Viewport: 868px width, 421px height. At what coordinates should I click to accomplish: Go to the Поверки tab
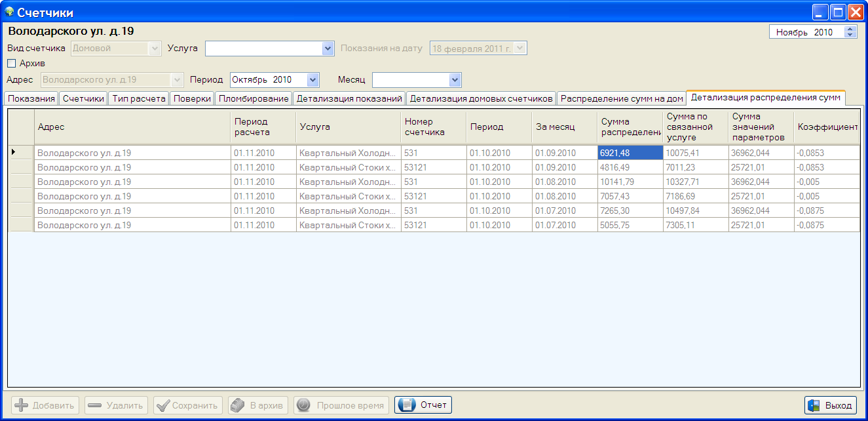pyautogui.click(x=192, y=99)
